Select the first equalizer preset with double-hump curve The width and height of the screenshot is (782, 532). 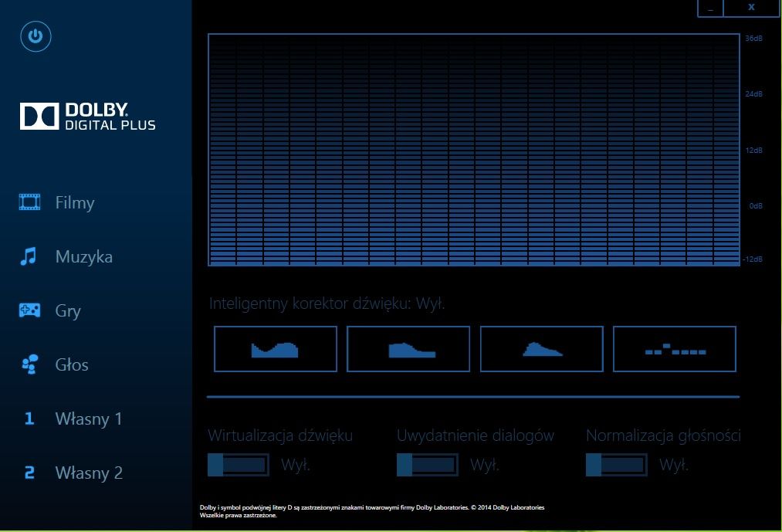pyautogui.click(x=276, y=349)
